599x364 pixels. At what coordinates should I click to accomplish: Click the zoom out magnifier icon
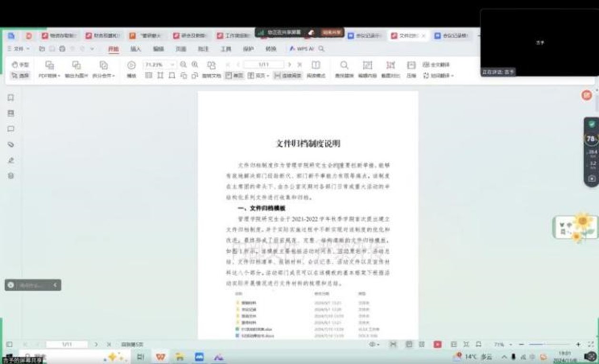(x=183, y=65)
